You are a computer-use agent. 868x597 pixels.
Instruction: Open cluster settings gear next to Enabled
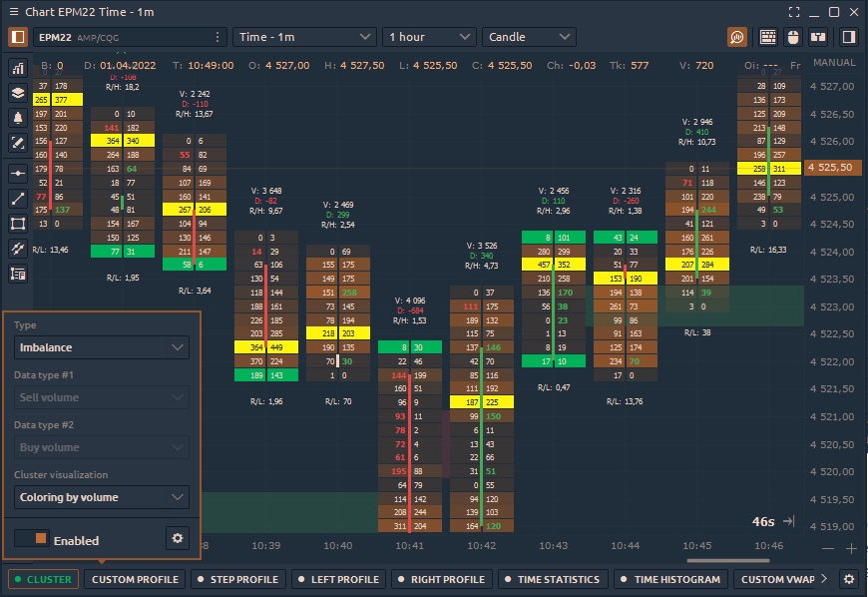point(178,539)
